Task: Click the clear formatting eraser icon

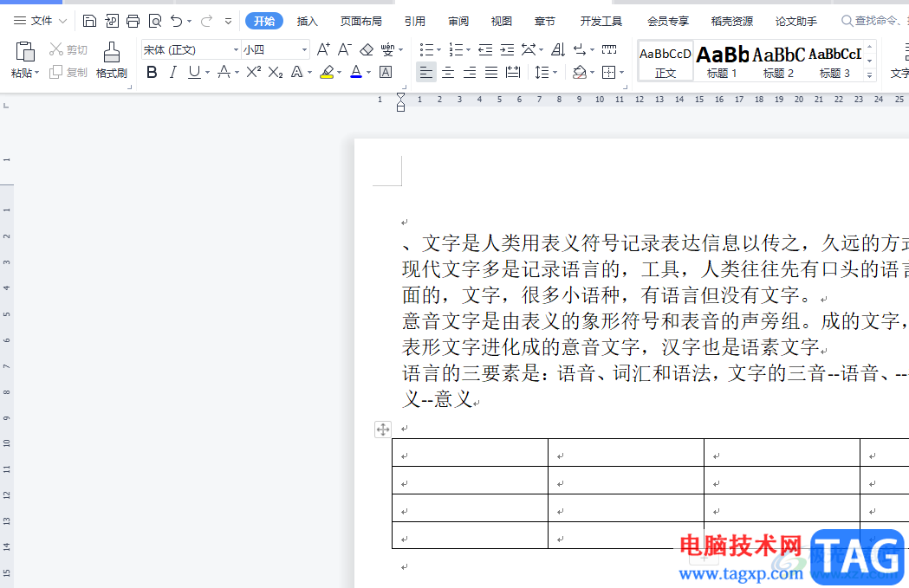Action: 367,50
